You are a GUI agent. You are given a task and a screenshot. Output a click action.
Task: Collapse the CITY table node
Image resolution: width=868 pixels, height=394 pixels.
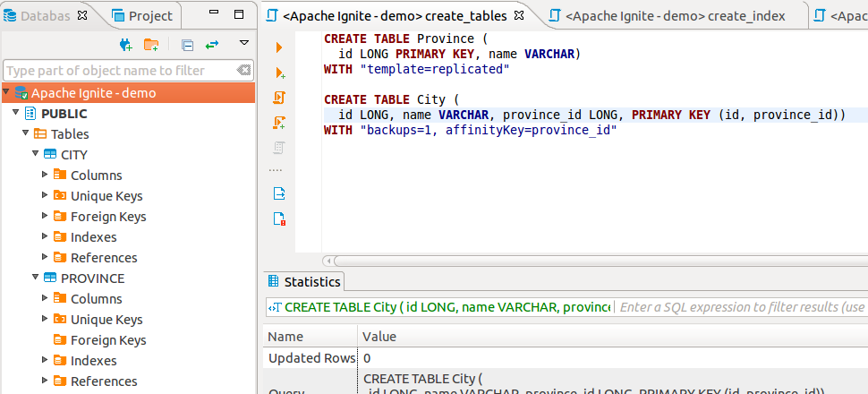[x=36, y=153]
